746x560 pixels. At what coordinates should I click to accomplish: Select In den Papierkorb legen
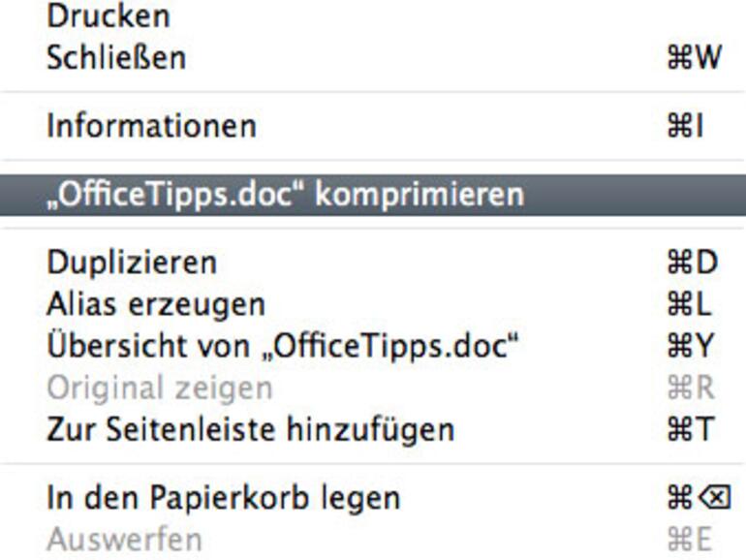(223, 498)
